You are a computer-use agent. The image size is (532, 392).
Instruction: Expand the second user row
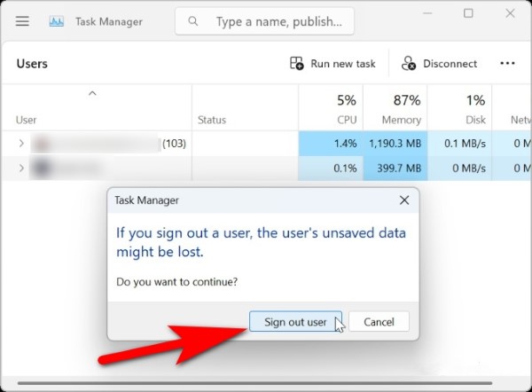click(21, 168)
